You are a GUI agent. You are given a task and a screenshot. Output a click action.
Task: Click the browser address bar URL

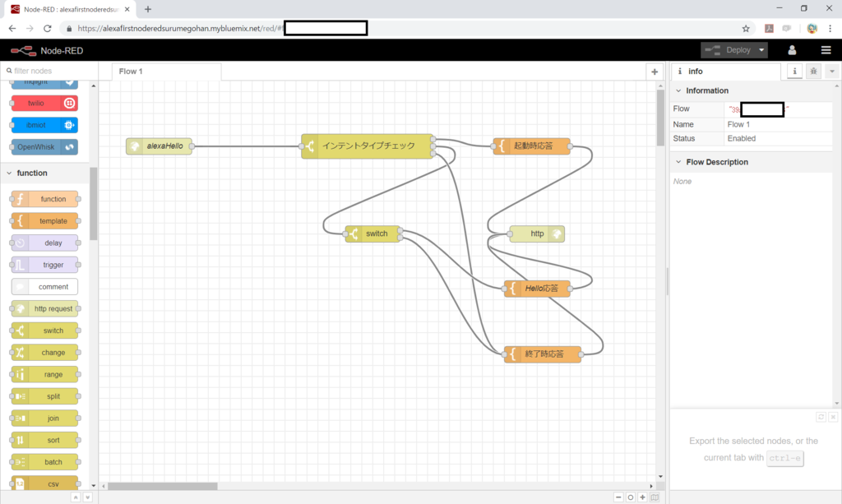pos(180,29)
